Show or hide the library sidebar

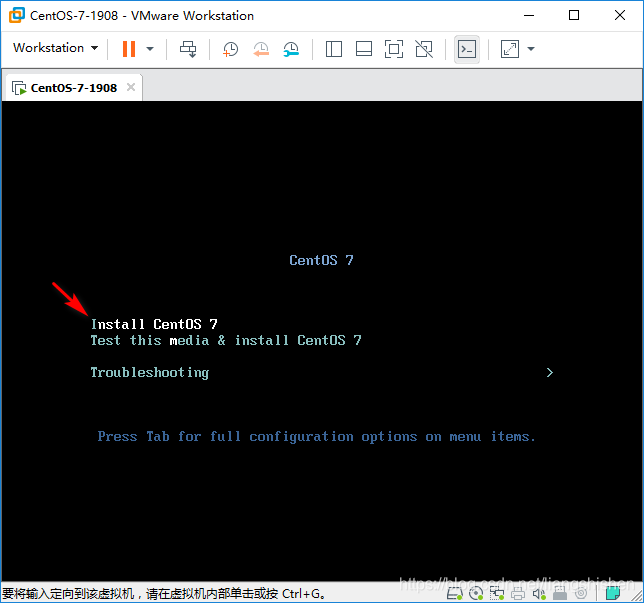[334, 49]
